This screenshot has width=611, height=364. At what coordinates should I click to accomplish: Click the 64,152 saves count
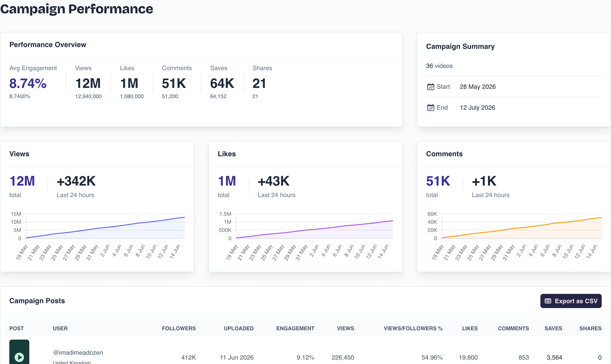pos(218,96)
